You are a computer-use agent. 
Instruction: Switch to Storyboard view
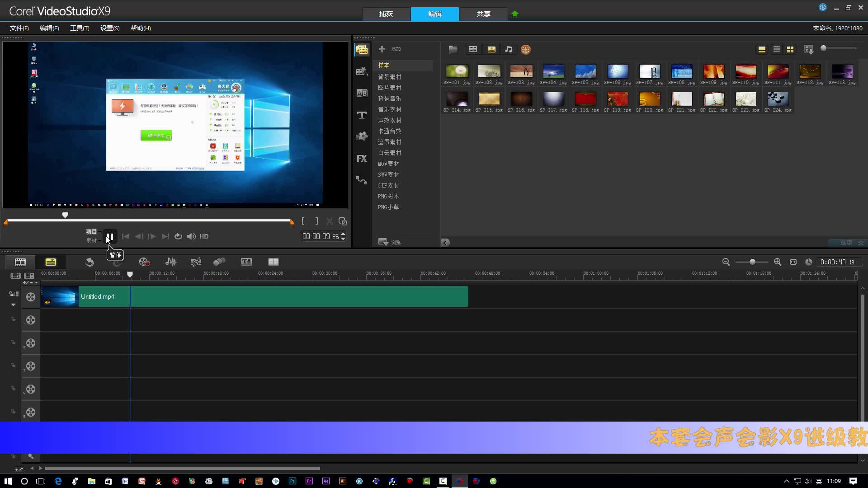coord(20,262)
